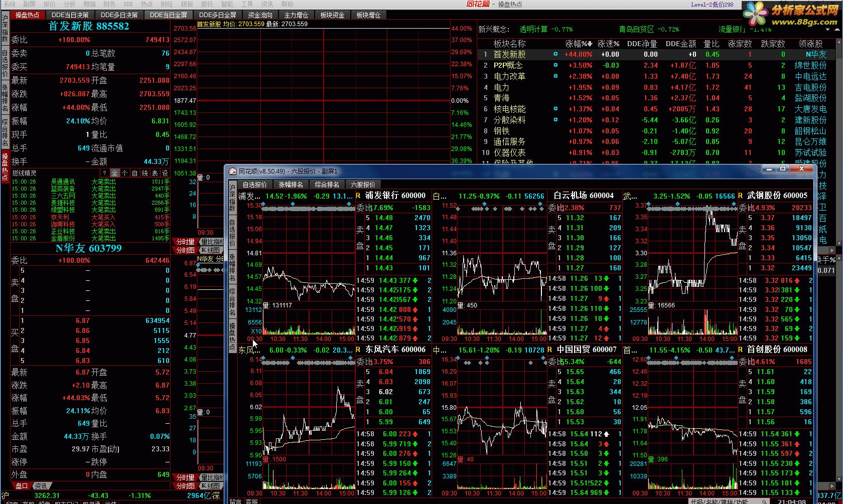Image resolution: width=843 pixels, height=504 pixels.
Task: Click the 沪 index value 3262.31 in status bar
Action: click(47, 495)
